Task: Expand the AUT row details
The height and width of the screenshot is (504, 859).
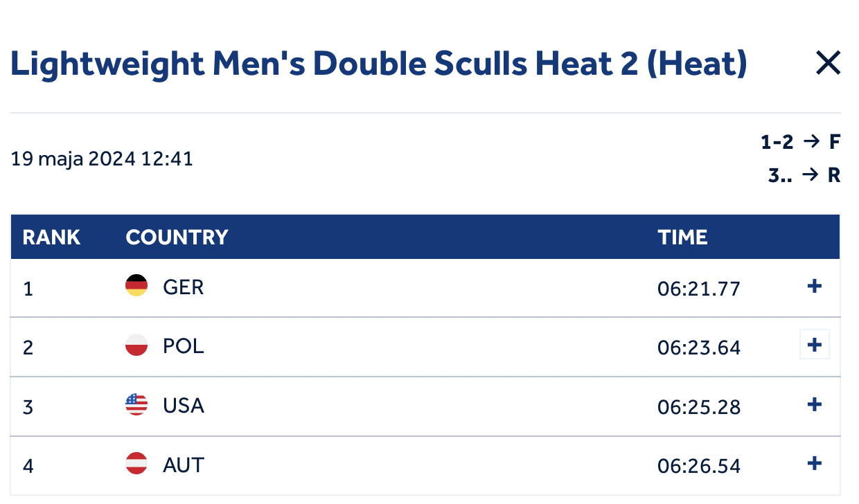Action: [815, 464]
